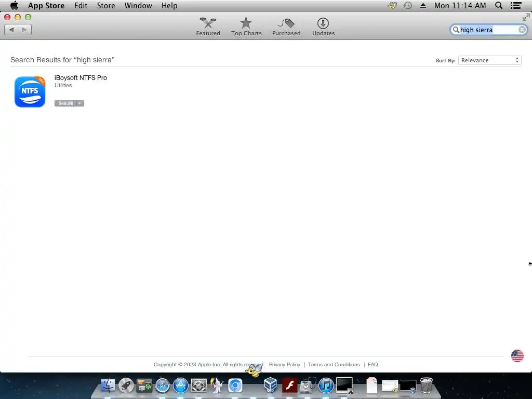Click the back navigation arrow
532x399 pixels.
pyautogui.click(x=11, y=30)
